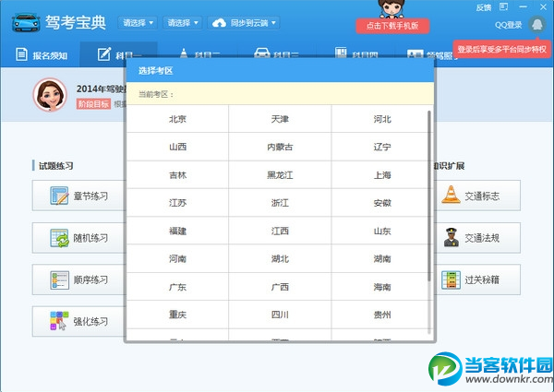Click the region list vertical scrollbar
The height and width of the screenshot is (392, 554).
click(x=429, y=196)
